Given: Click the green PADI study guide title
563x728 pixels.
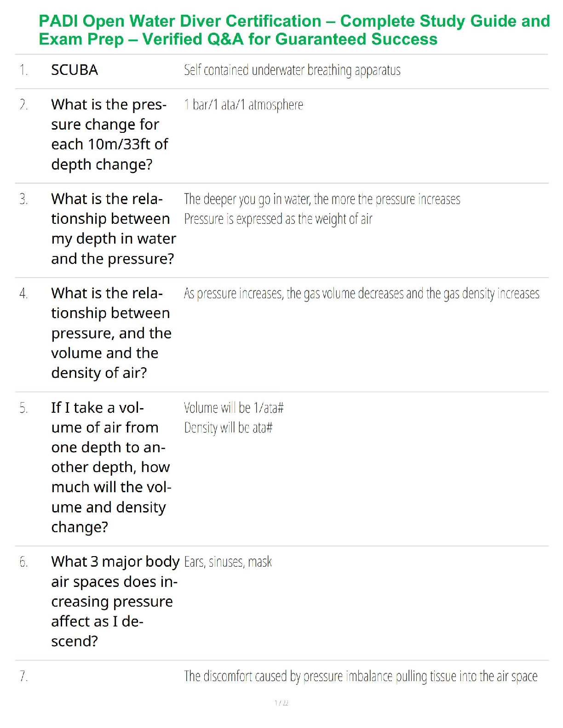Looking at the screenshot, I should 294,30.
